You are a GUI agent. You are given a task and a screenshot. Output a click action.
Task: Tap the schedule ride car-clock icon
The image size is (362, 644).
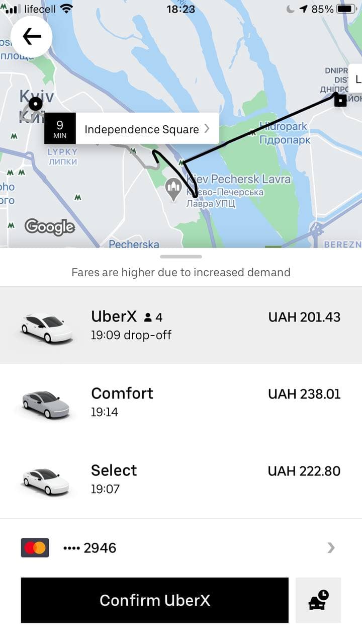(318, 600)
